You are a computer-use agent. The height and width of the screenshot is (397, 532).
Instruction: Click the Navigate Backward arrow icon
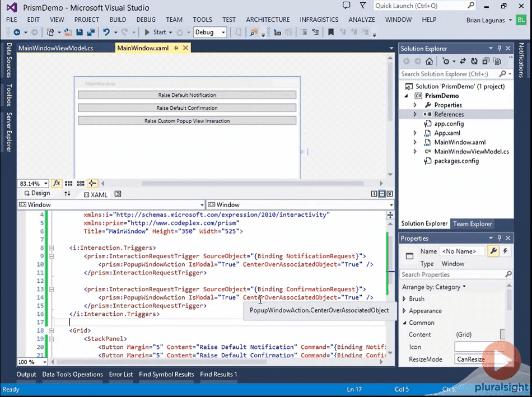[x=16, y=32]
